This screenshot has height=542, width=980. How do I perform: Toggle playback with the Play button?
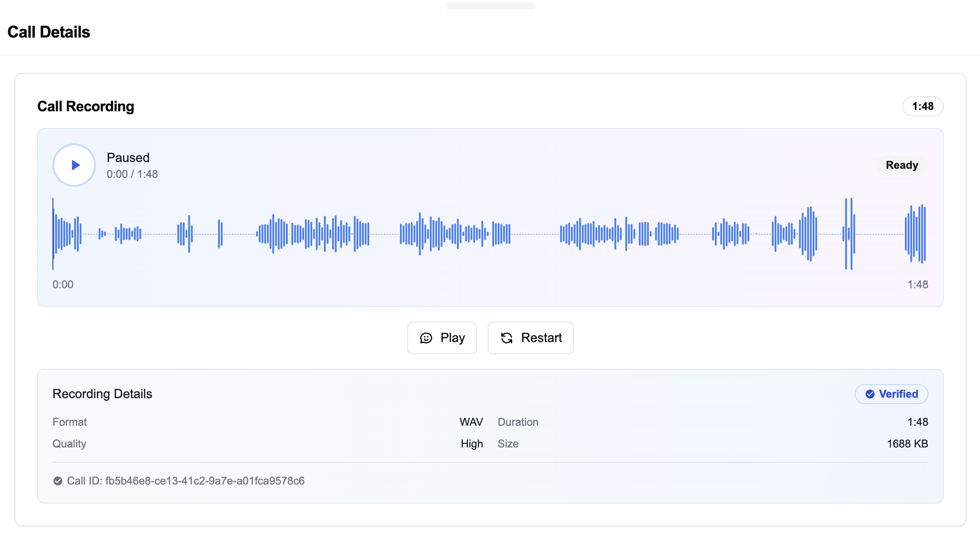coord(442,338)
